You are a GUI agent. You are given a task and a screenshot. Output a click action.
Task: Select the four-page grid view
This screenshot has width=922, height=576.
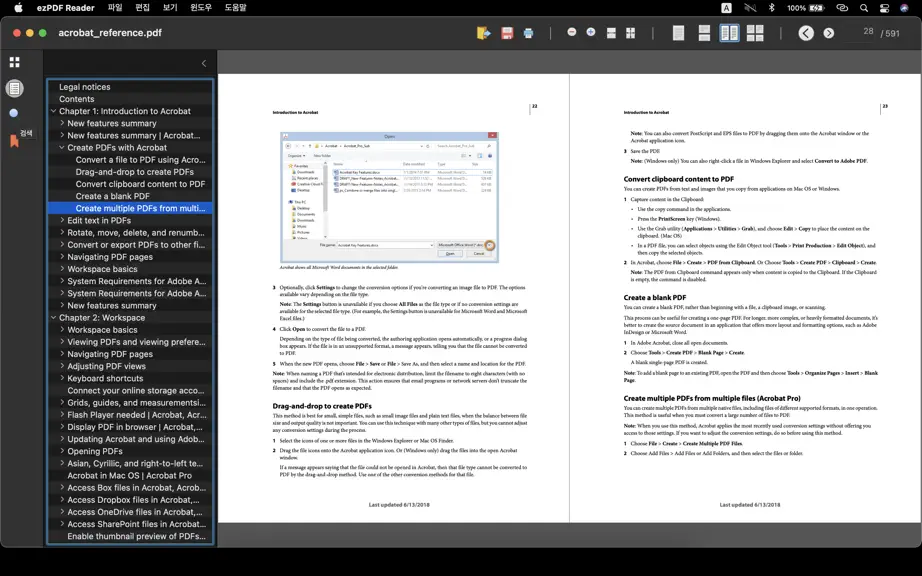(755, 33)
